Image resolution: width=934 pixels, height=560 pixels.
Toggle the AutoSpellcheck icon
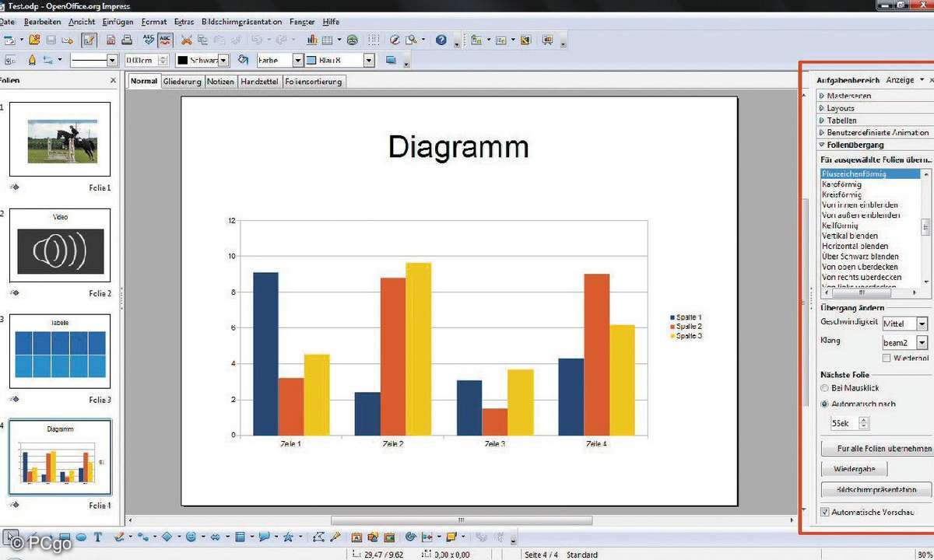coord(166,40)
